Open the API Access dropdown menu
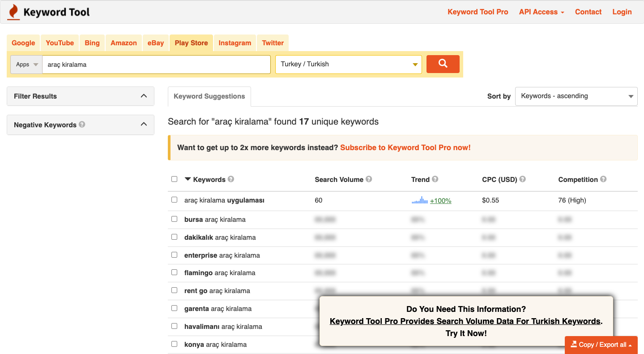This screenshot has height=354, width=644. point(542,12)
